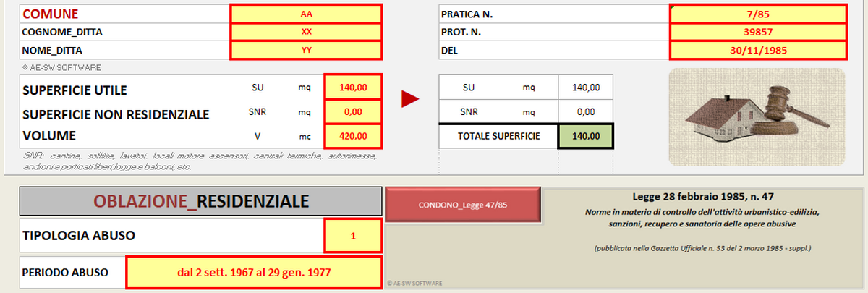
Task: Open the Periodo Abuso date range dropdown
Action: pos(254,272)
